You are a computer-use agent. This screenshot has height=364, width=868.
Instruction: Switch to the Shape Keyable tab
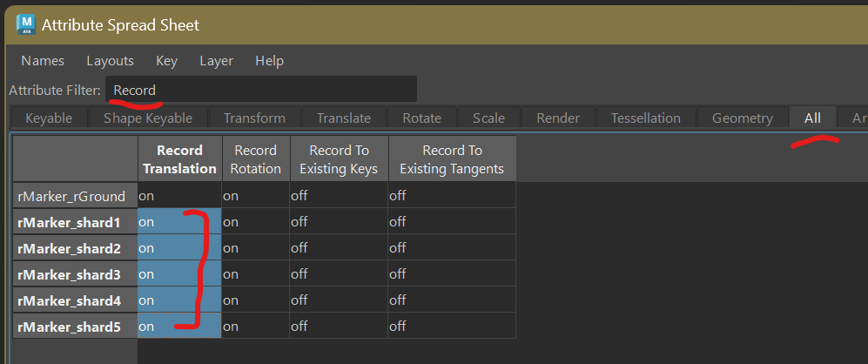148,118
